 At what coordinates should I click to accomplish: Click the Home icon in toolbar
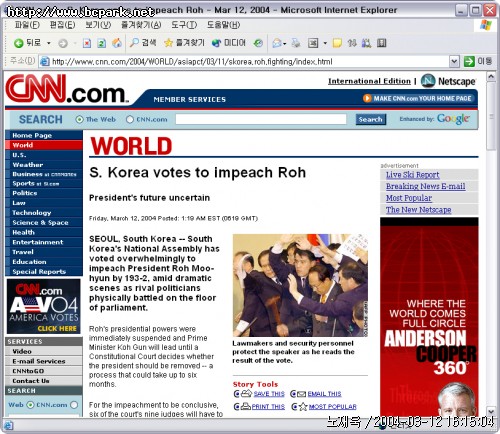[117, 43]
